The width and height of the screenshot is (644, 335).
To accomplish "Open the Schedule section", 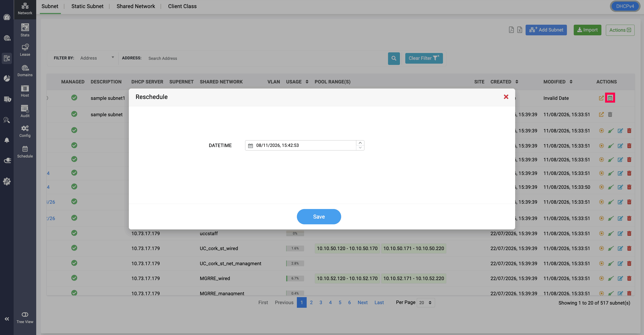I will coord(25,152).
